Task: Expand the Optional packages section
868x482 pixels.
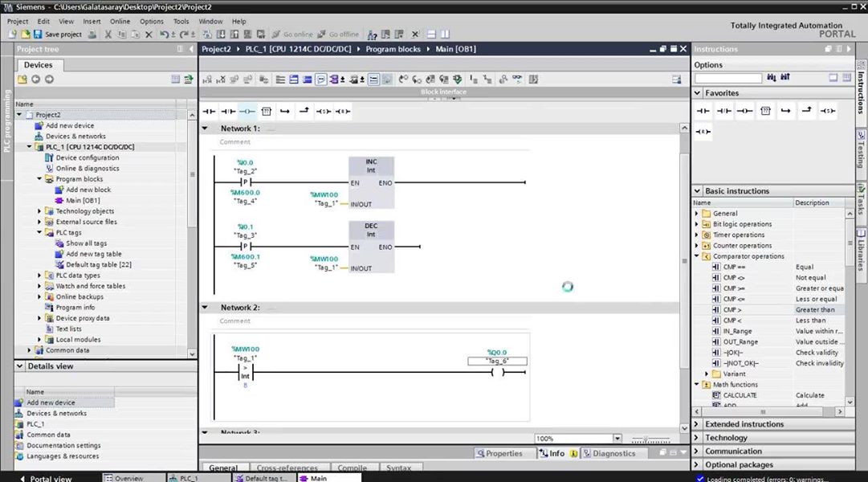Action: click(x=698, y=465)
